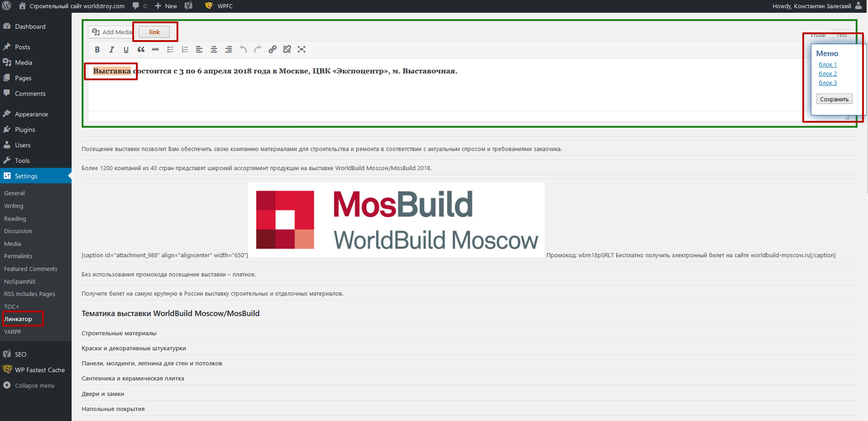Viewport: 868px width, 421px height.
Task: Open WPFC menu in admin bar
Action: tap(219, 6)
